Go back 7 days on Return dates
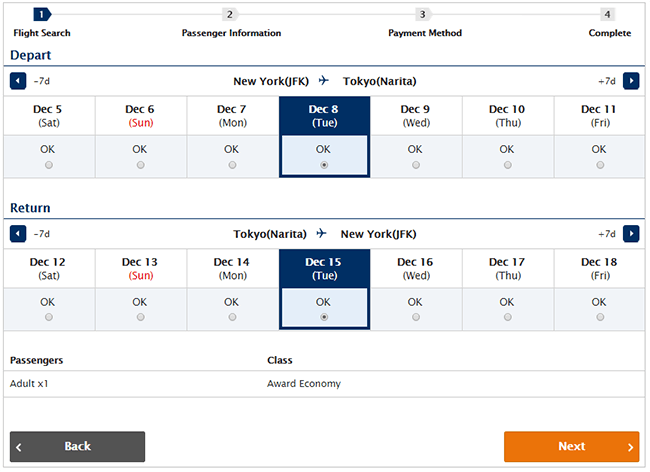The image size is (650, 472). (x=18, y=234)
